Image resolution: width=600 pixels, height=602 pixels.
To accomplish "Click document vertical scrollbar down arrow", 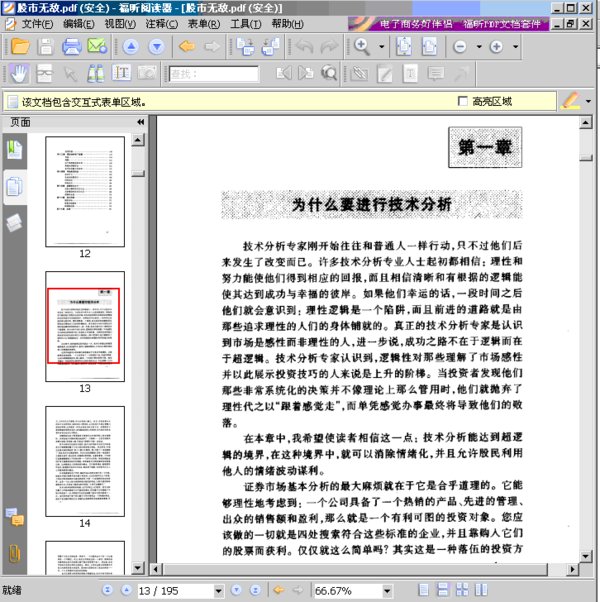I will coord(585,556).
